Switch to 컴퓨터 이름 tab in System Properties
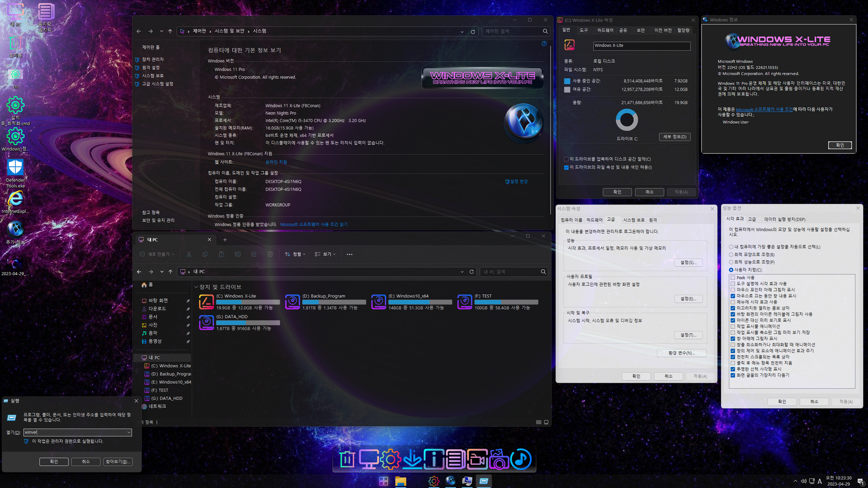 [571, 220]
